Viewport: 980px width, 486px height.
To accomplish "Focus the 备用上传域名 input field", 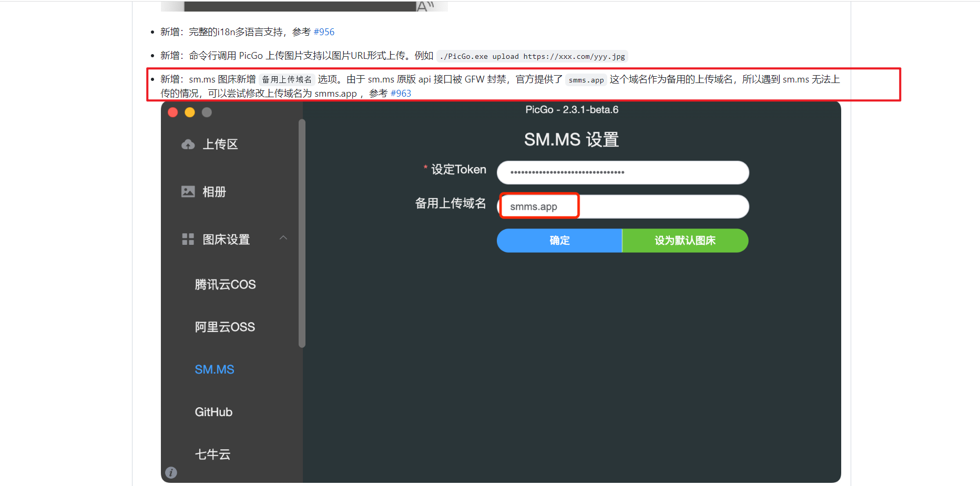I will (x=623, y=207).
